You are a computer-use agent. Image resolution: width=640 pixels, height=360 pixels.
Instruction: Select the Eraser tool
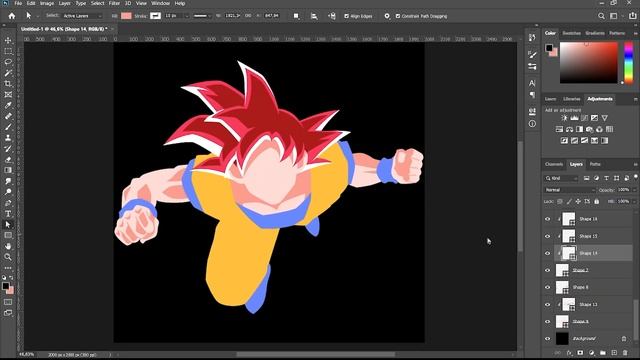click(x=8, y=160)
